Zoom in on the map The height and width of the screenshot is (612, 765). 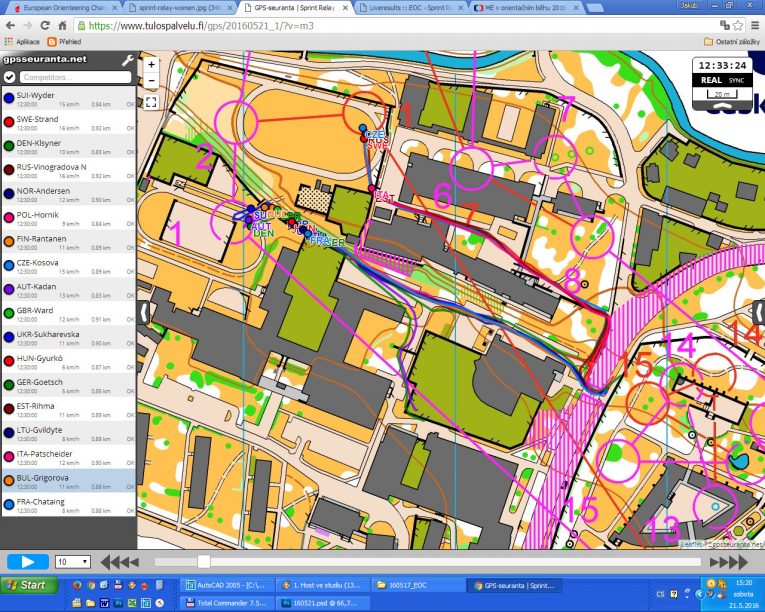(x=151, y=64)
